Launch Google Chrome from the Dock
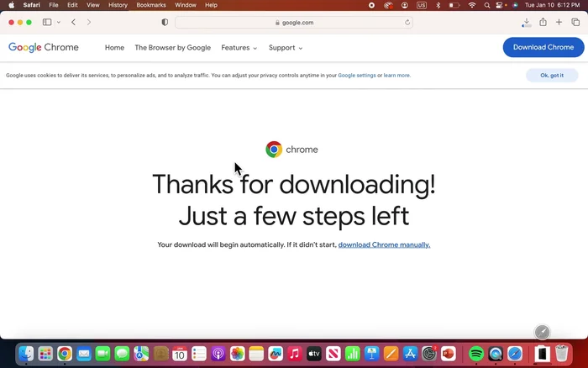The image size is (588, 368). coord(65,354)
